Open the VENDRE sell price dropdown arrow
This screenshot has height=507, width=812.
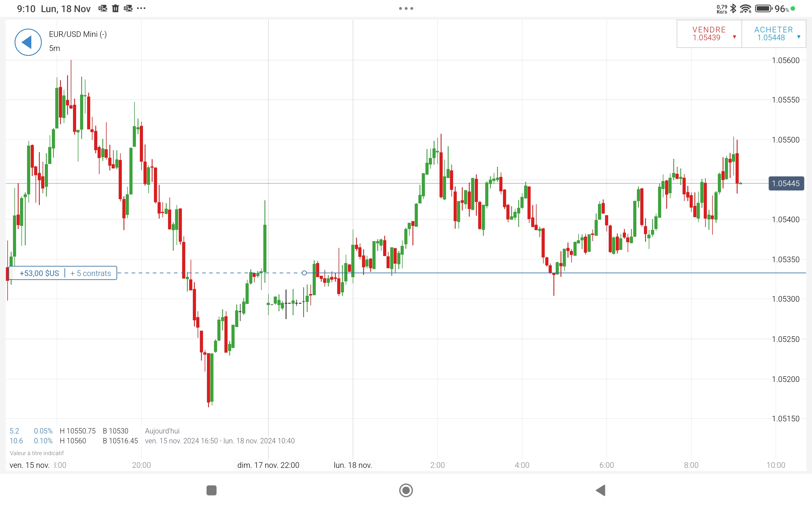pyautogui.click(x=734, y=37)
